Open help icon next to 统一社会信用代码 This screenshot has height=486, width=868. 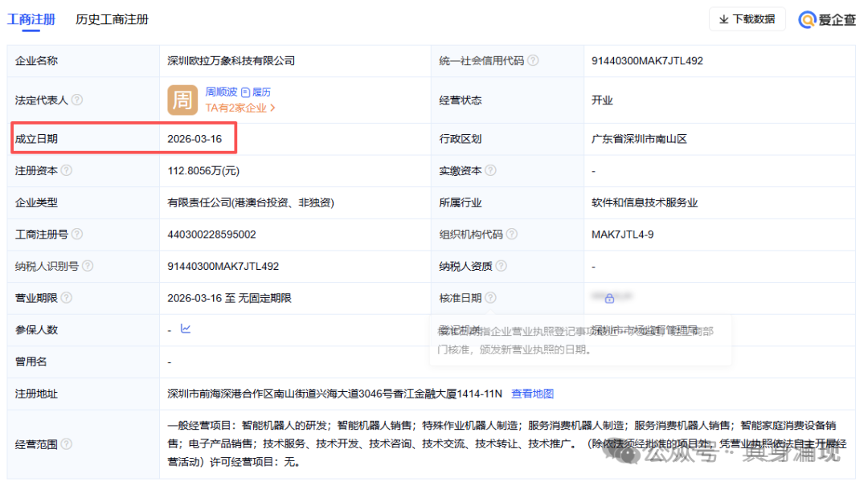(x=533, y=60)
